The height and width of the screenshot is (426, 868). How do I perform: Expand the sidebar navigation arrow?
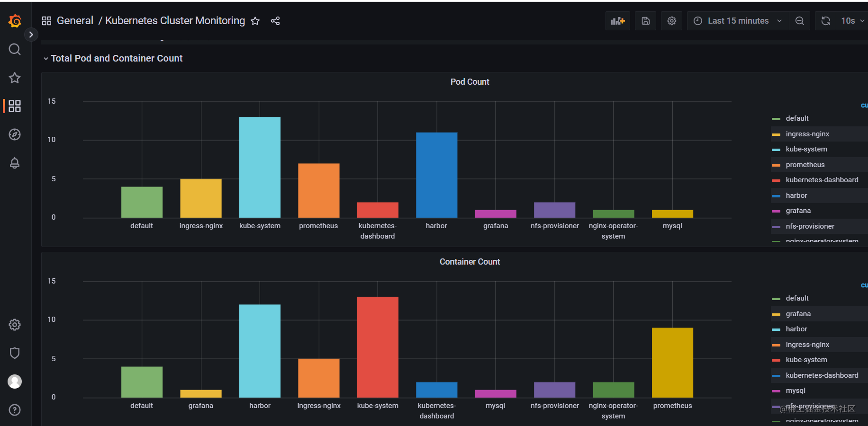[x=31, y=35]
